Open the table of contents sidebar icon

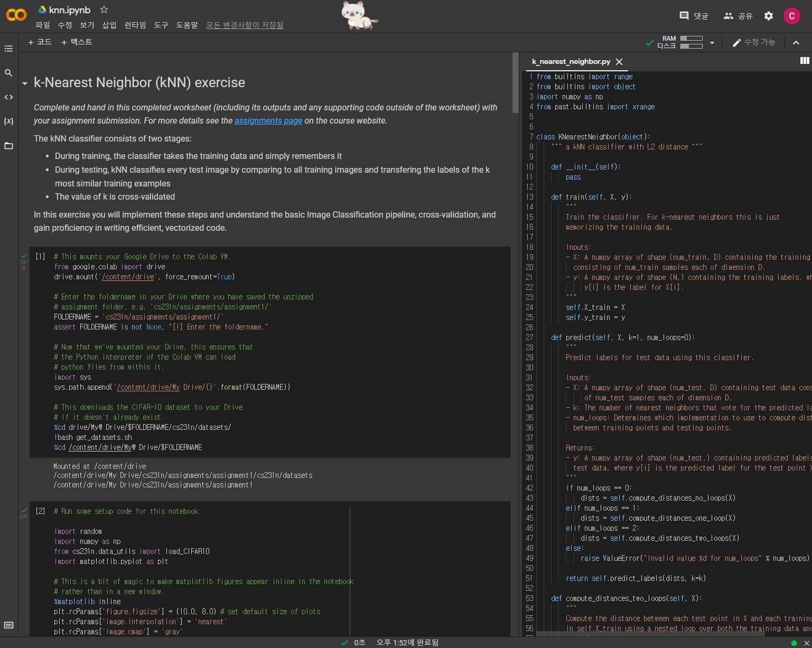coord(8,49)
